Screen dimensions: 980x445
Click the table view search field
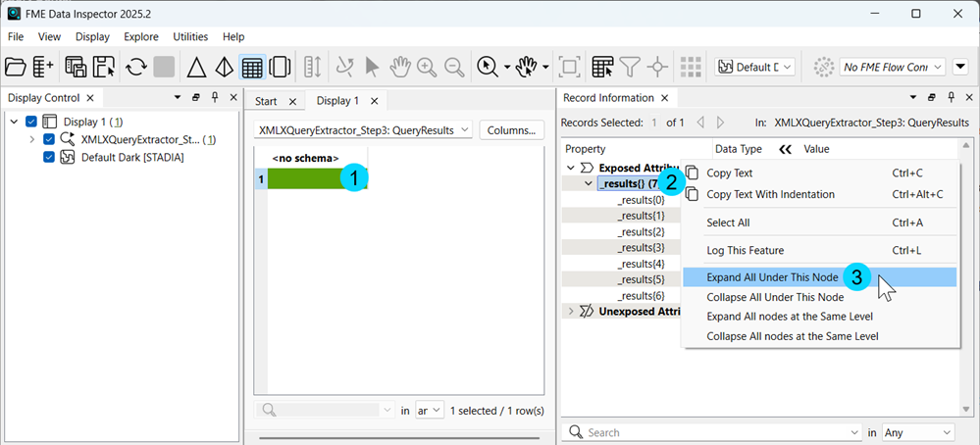pos(326,410)
